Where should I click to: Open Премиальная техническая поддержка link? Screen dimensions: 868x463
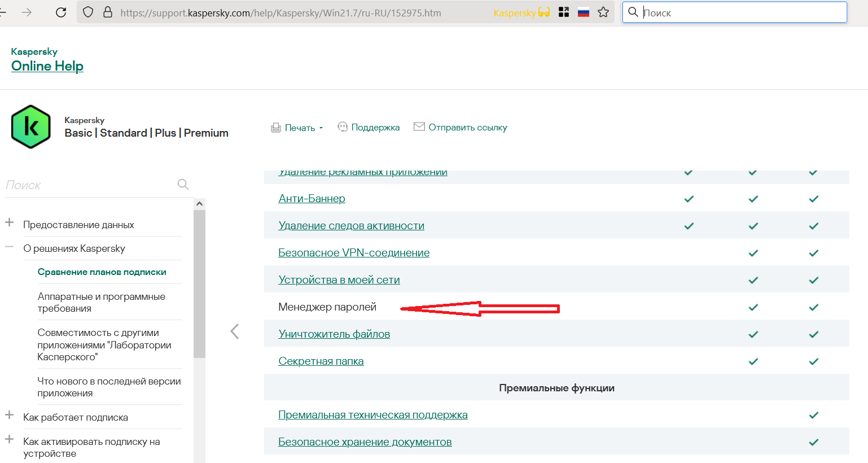[373, 415]
